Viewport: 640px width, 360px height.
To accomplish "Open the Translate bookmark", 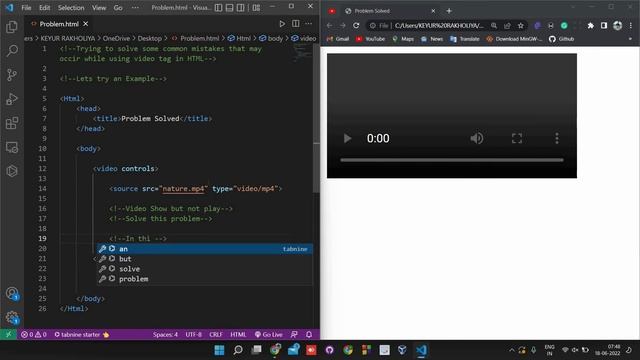I will [465, 39].
